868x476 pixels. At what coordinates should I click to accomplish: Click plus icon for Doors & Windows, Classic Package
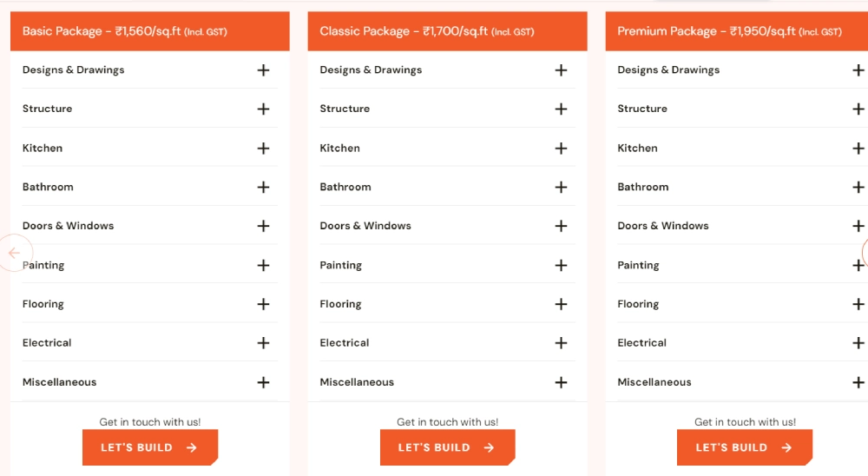[x=561, y=226]
